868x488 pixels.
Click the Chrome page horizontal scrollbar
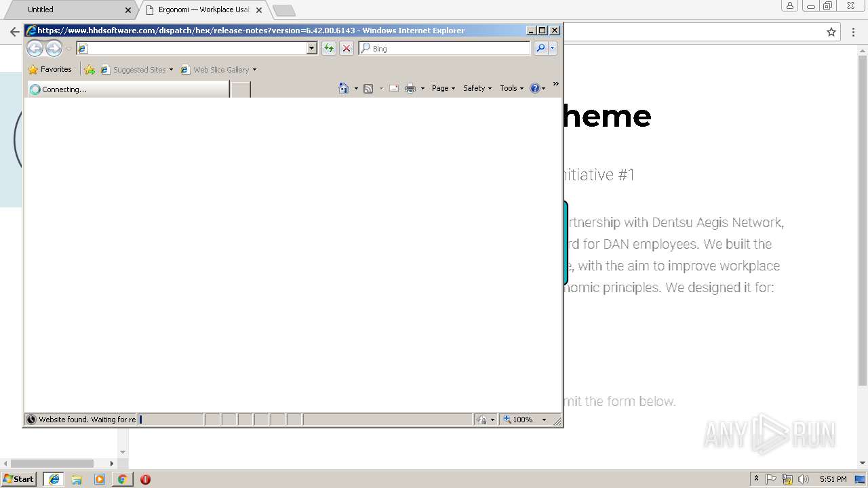click(52, 464)
